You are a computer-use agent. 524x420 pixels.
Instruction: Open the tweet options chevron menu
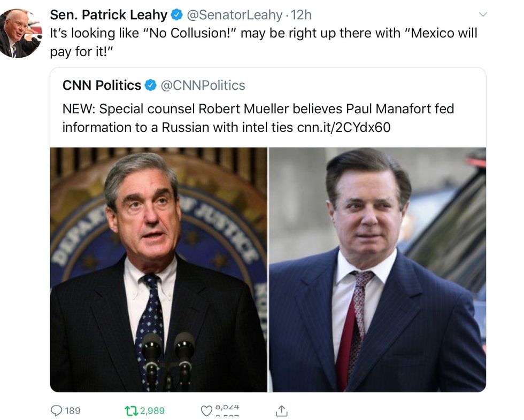pos(482,14)
